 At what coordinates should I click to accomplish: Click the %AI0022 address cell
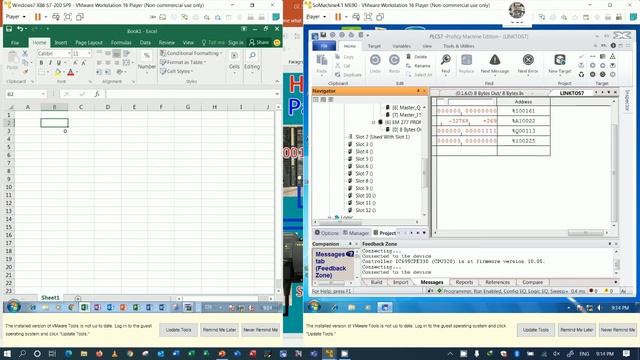(x=523, y=121)
